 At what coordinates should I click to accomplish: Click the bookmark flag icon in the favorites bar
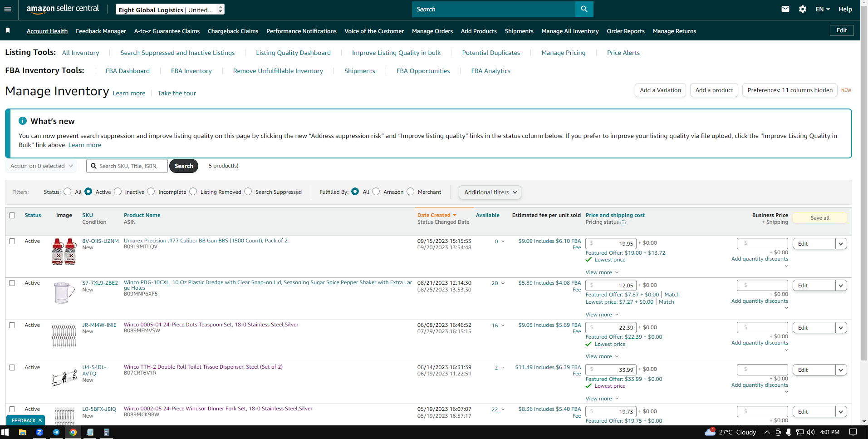[x=8, y=30]
